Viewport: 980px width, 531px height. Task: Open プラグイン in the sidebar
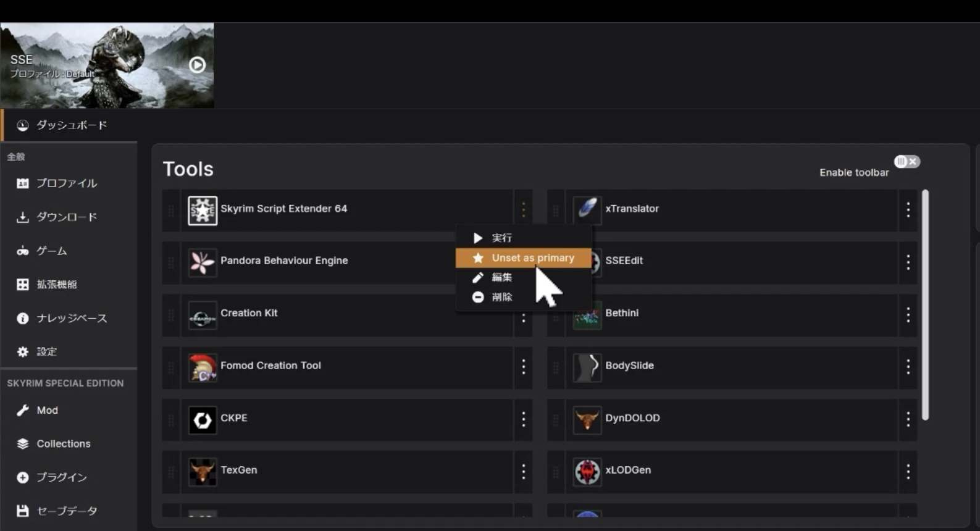click(69, 477)
